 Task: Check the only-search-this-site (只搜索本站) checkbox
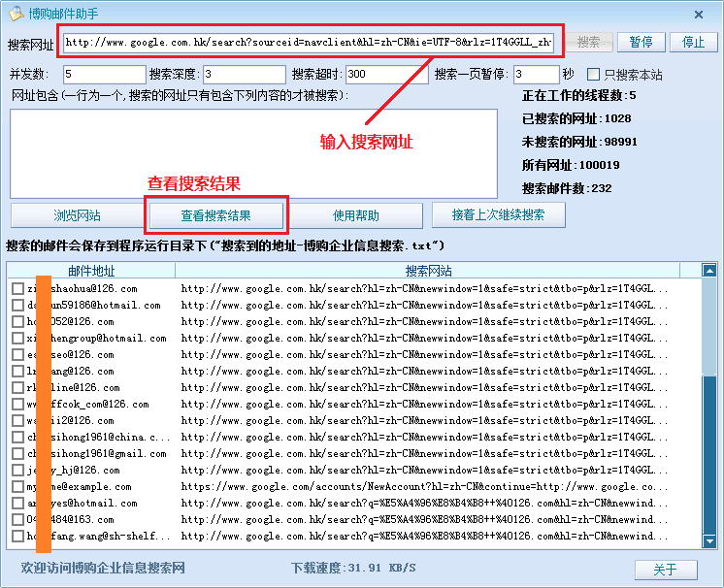point(594,75)
